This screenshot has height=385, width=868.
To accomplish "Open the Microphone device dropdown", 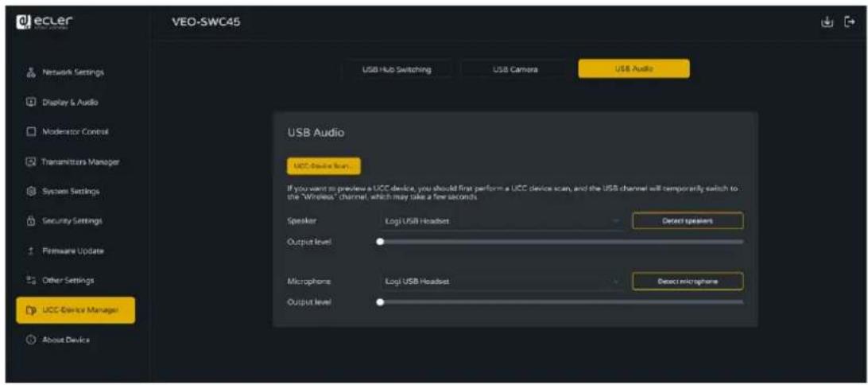I will [501, 282].
